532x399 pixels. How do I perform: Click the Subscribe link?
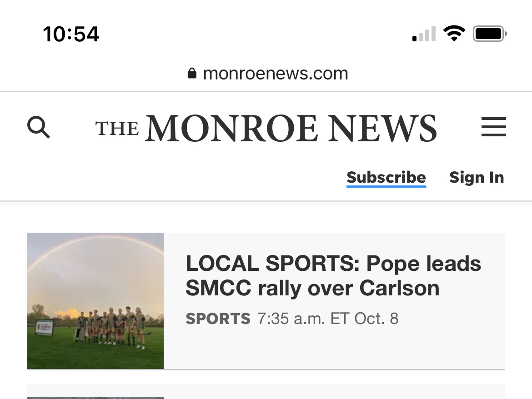[x=386, y=177]
